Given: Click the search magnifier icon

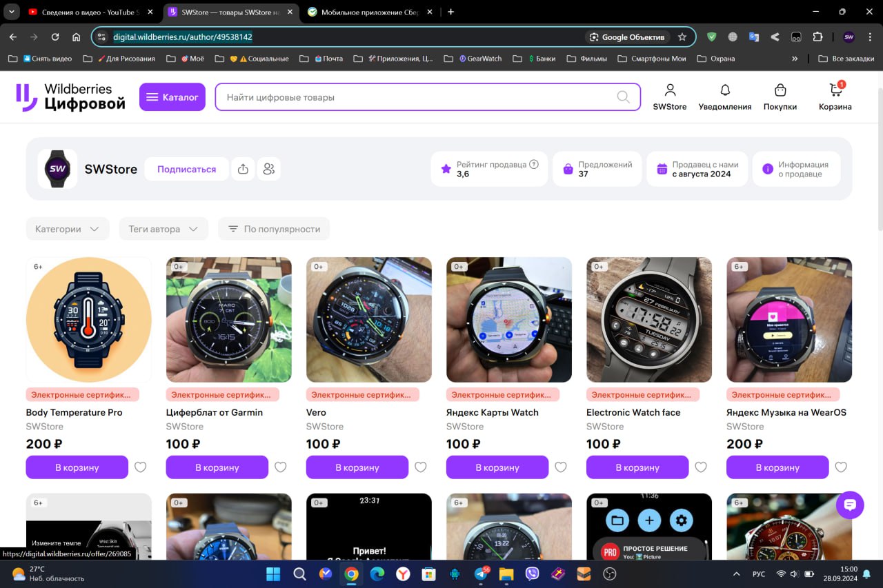Looking at the screenshot, I should point(623,97).
